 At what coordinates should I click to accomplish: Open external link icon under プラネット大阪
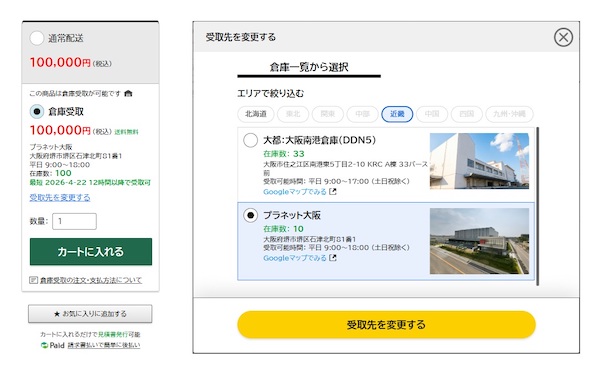coord(333,258)
